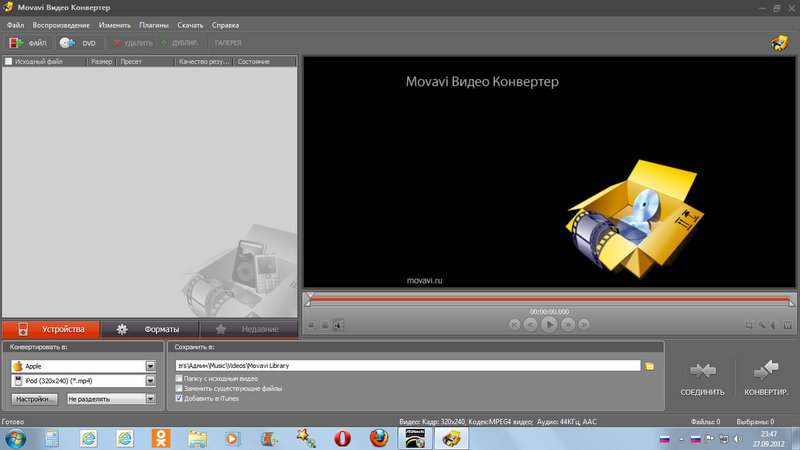Click the Дублир. toolbar button
Screen dimensions: 800x450
(180, 43)
